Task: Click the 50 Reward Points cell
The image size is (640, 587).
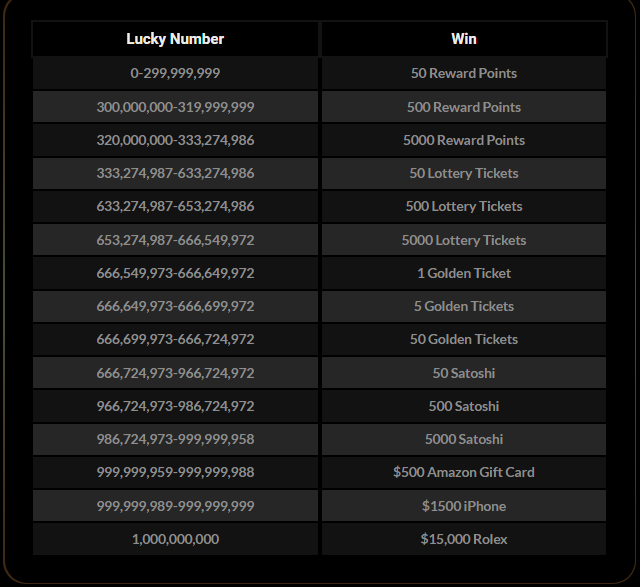Action: pyautogui.click(x=464, y=73)
